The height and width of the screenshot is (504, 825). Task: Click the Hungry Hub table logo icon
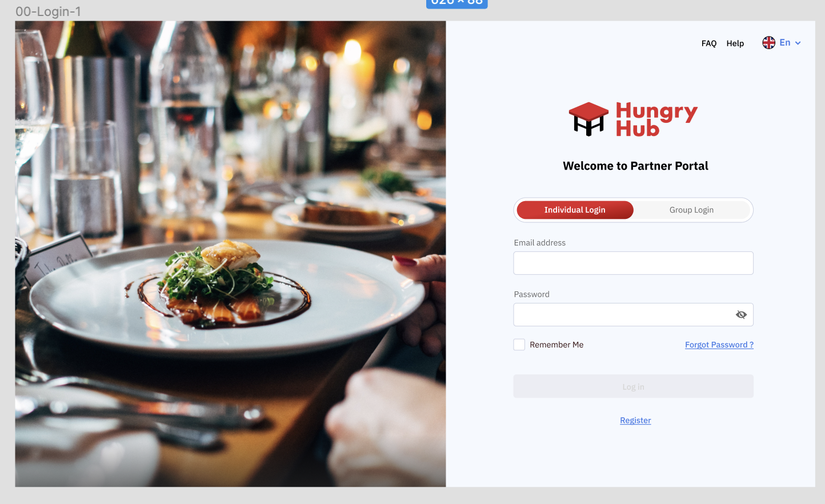click(x=588, y=119)
